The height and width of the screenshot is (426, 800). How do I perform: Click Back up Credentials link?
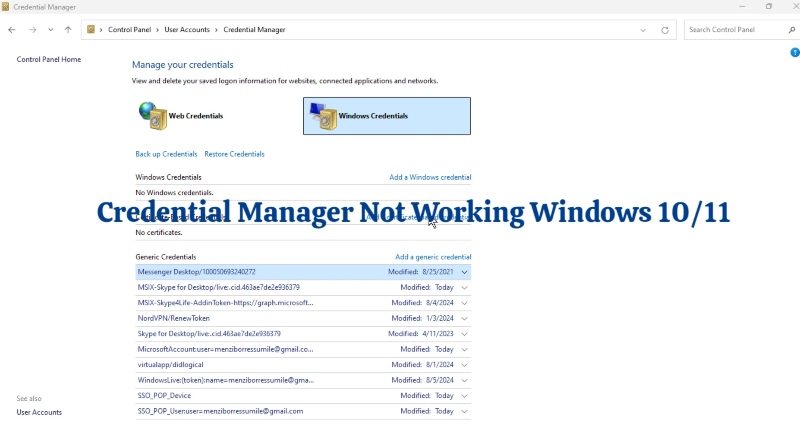coord(166,154)
